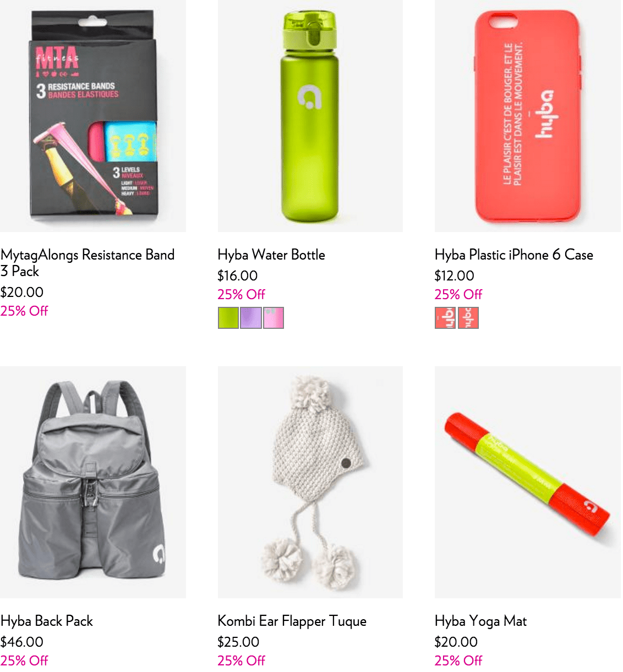Open the rolled yoga mat product image
This screenshot has height=672, width=623.
528,482
